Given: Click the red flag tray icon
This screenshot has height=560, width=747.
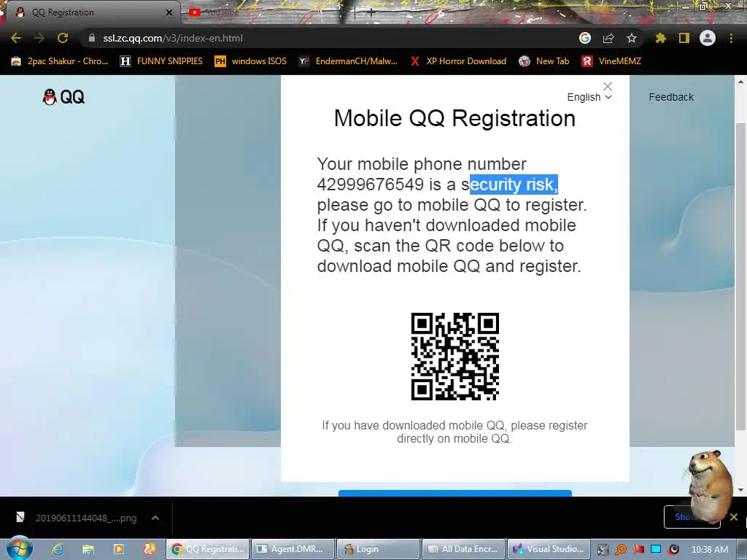Looking at the screenshot, I should coord(638,550).
